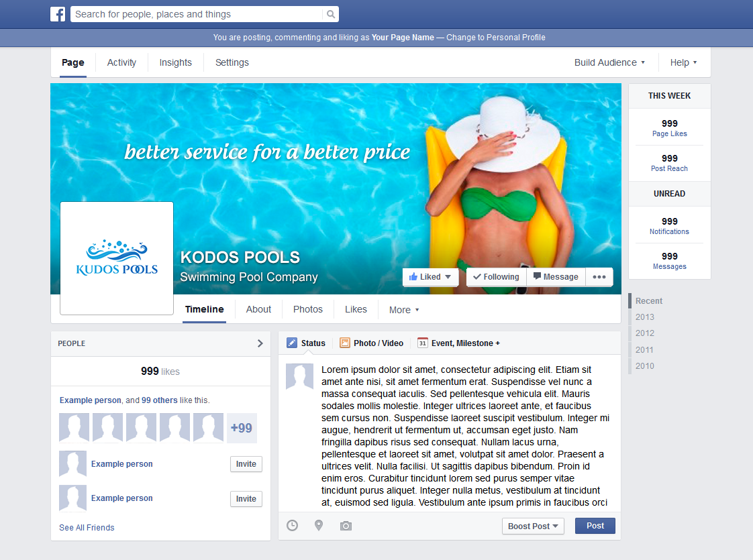
Task: Click the search magnifier icon
Action: 330,13
